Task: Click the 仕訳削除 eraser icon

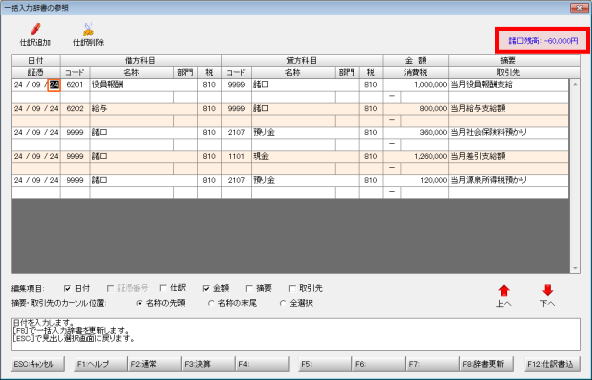Action: (88, 29)
